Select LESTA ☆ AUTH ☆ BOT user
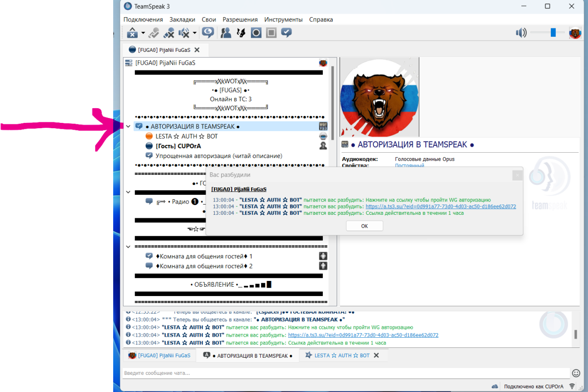 187,136
